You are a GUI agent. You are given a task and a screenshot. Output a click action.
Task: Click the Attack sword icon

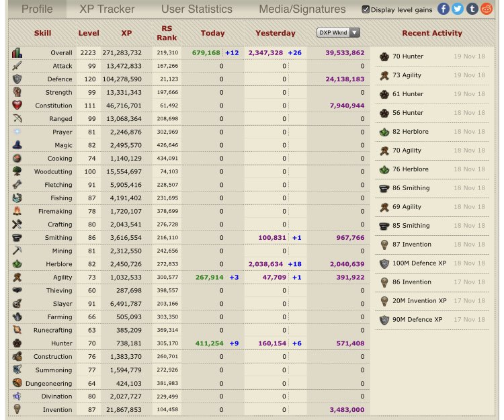(x=17, y=66)
